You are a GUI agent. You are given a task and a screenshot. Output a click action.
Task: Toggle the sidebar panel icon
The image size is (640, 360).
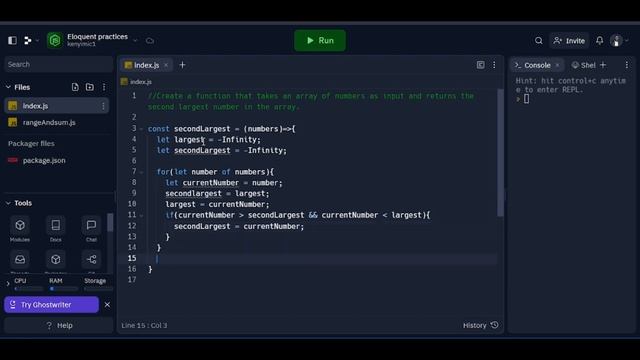tap(12, 40)
